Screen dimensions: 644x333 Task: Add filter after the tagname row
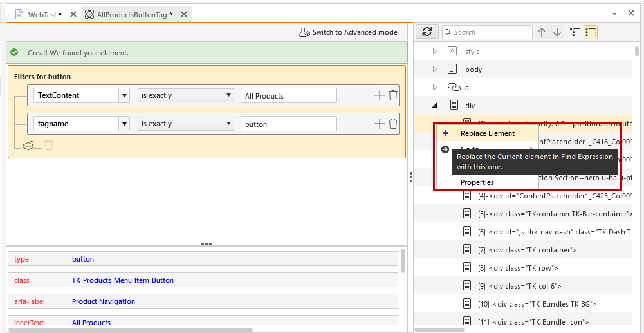[380, 124]
